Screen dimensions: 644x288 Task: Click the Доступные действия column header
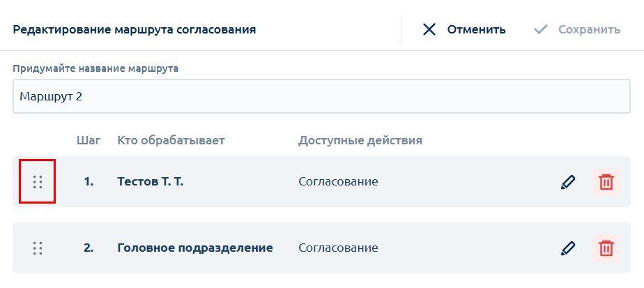coord(360,141)
